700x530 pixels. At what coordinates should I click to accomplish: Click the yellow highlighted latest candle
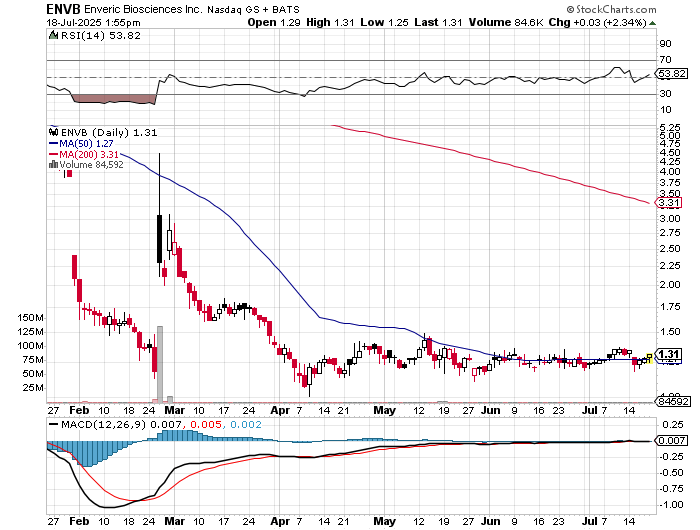pos(650,358)
